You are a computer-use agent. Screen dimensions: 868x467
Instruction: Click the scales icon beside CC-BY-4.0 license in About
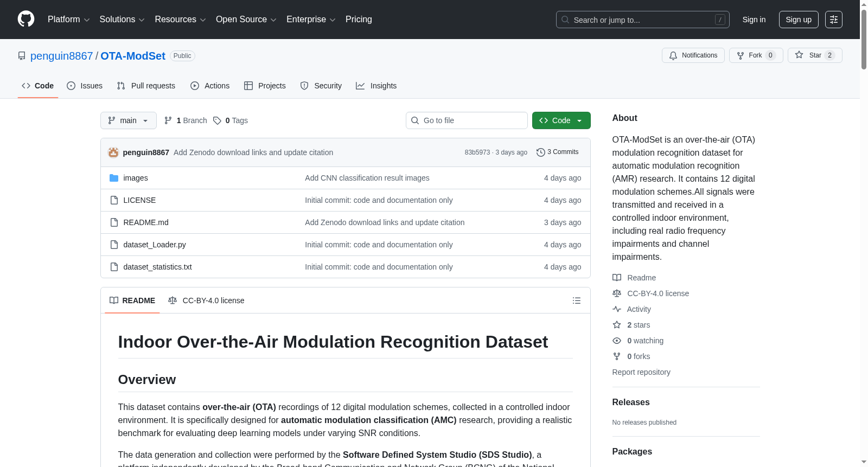(x=617, y=293)
